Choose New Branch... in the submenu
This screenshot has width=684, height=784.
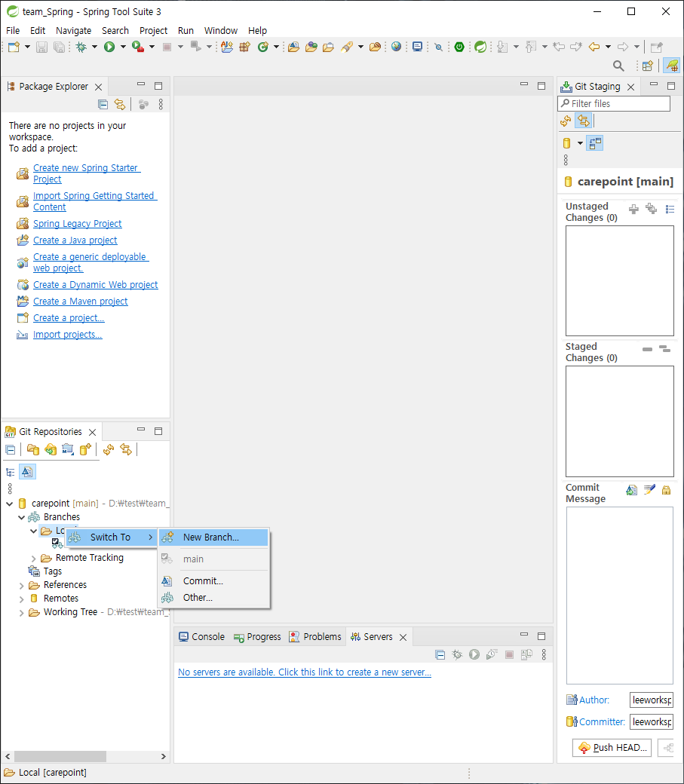click(x=213, y=537)
